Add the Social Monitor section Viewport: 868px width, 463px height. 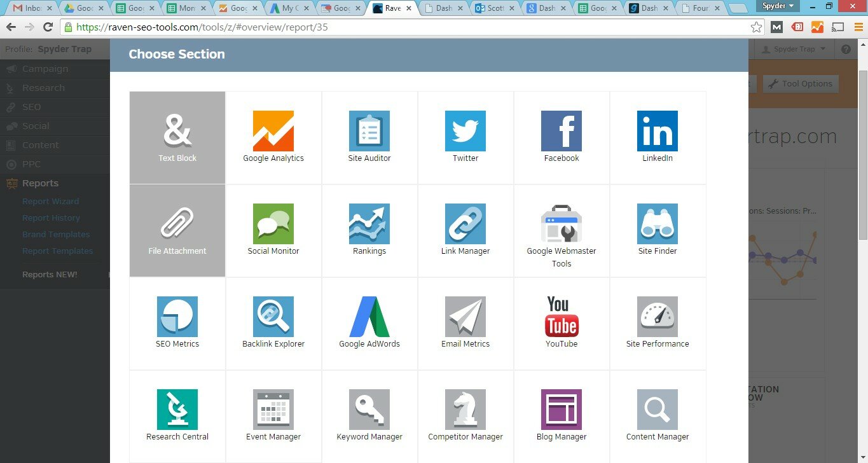coord(273,230)
